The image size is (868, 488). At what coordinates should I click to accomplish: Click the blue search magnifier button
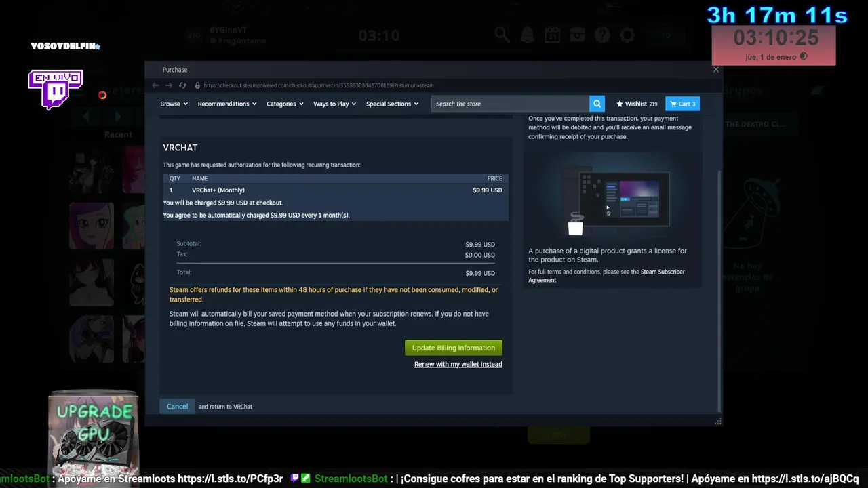click(x=597, y=104)
